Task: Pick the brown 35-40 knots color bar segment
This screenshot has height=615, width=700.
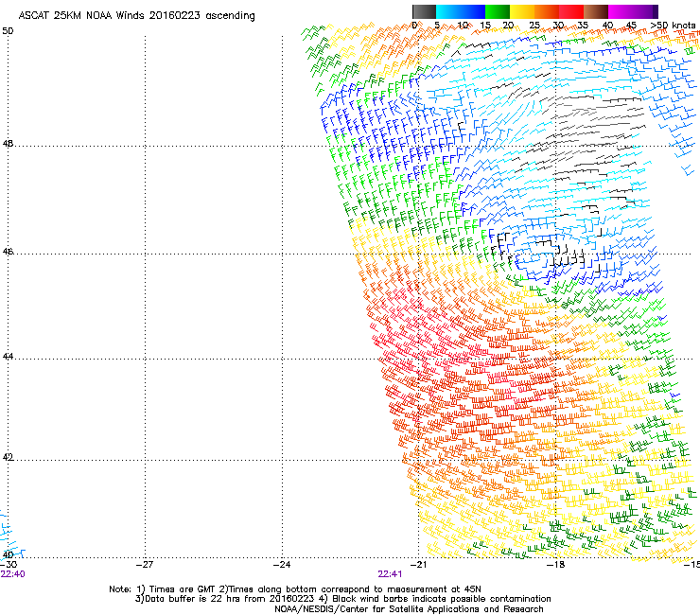Action: click(x=596, y=11)
